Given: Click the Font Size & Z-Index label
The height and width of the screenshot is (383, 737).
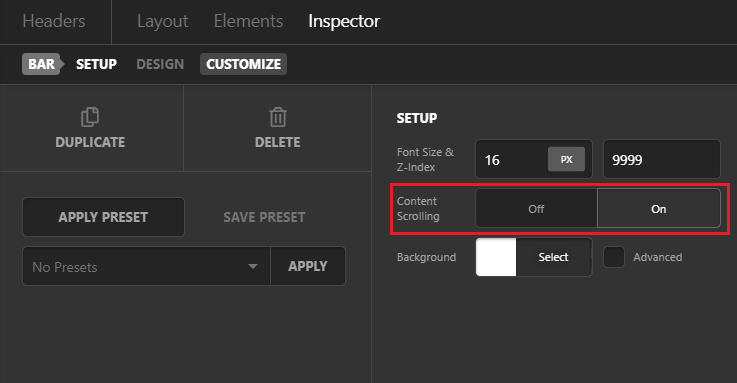Looking at the screenshot, I should (x=425, y=159).
